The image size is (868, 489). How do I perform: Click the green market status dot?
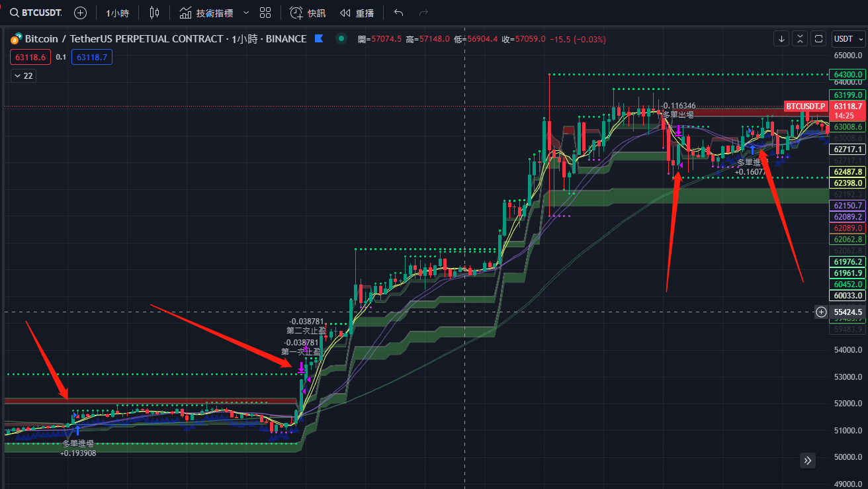pyautogui.click(x=341, y=39)
